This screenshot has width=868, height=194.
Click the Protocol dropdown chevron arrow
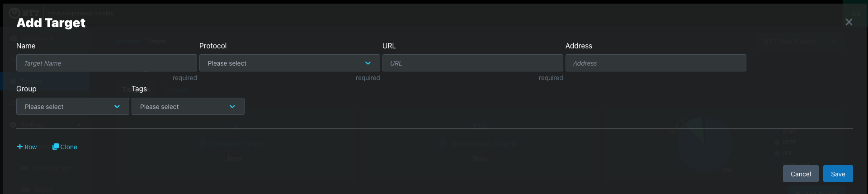368,63
